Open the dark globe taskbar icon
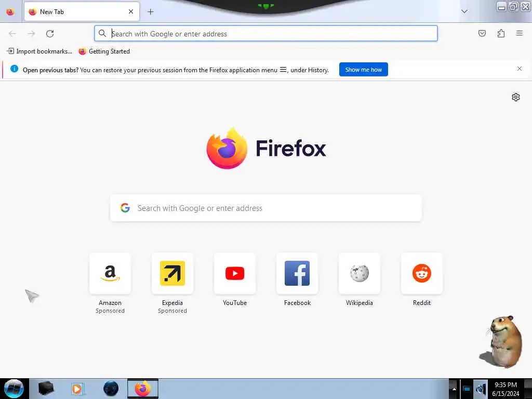The image size is (532, 399). tap(111, 389)
